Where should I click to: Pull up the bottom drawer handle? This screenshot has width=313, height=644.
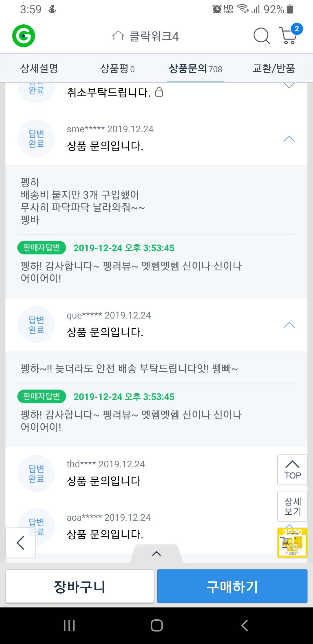(x=156, y=553)
